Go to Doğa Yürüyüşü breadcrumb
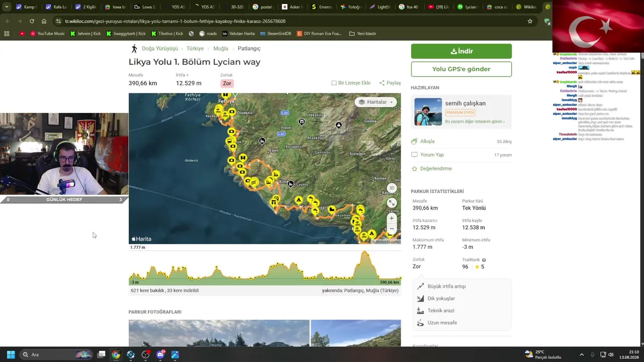This screenshot has width=644, height=362. [160, 48]
